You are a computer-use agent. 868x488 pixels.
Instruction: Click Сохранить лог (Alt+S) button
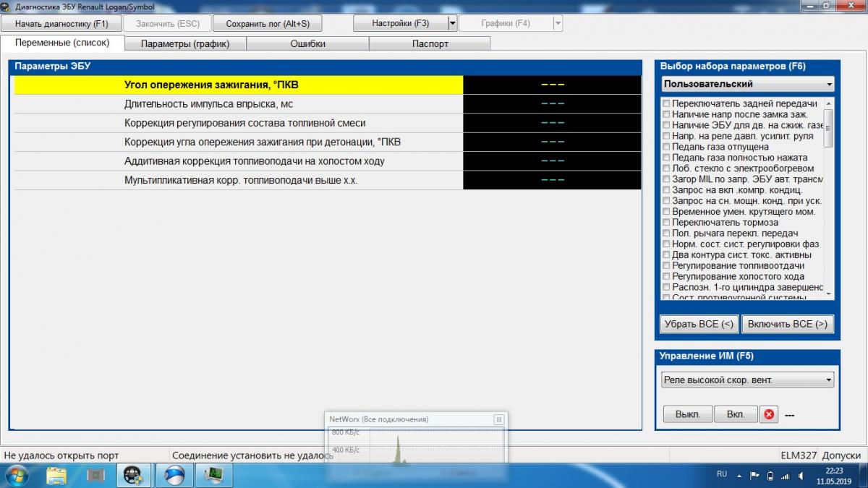[268, 23]
